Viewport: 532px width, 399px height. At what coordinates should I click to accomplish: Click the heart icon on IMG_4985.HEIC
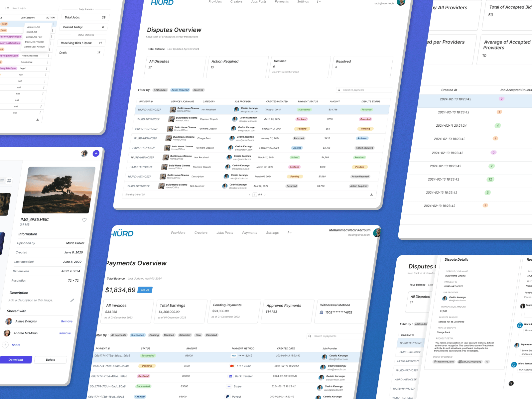click(x=84, y=220)
